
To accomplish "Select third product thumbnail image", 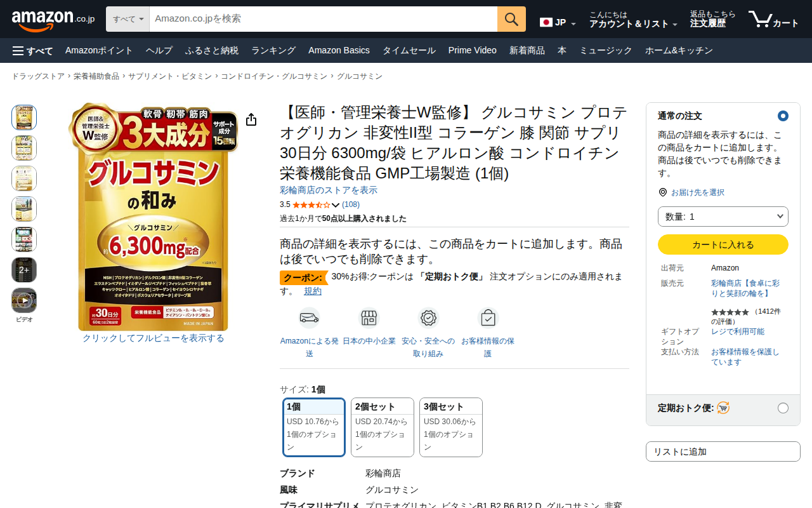I will (24, 178).
